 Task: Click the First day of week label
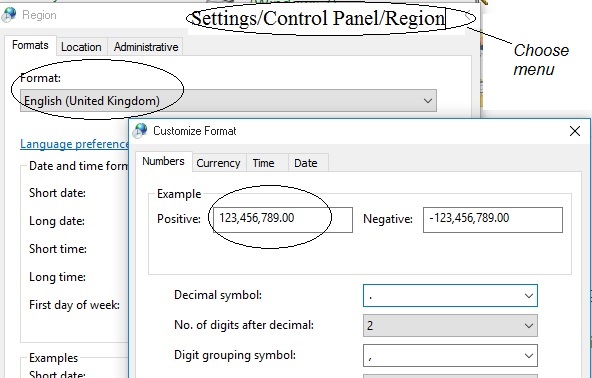pyautogui.click(x=74, y=305)
